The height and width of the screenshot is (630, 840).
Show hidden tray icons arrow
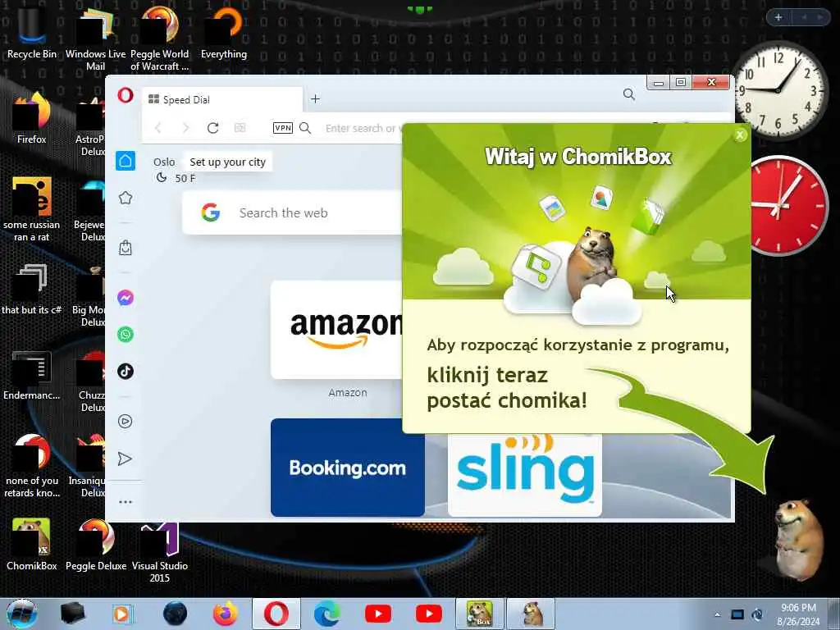[717, 614]
